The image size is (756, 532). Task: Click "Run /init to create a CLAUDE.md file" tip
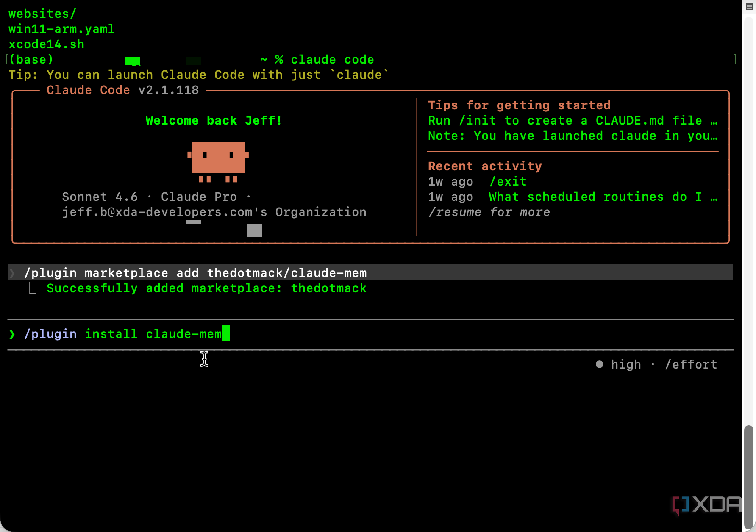573,121
